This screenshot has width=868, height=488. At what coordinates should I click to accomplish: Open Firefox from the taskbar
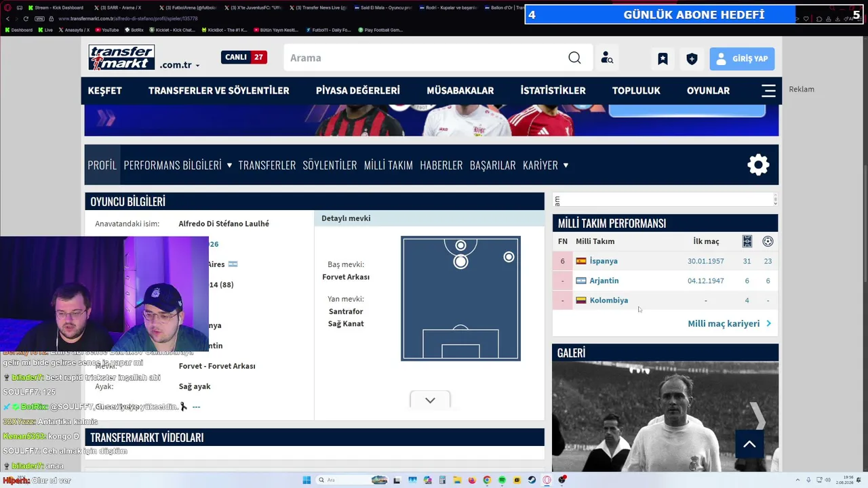click(472, 480)
